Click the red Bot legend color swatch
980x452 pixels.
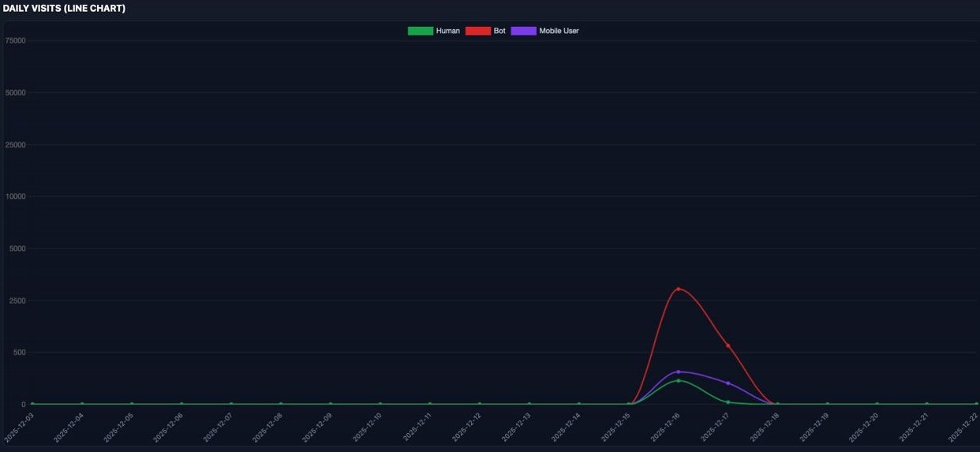(477, 31)
